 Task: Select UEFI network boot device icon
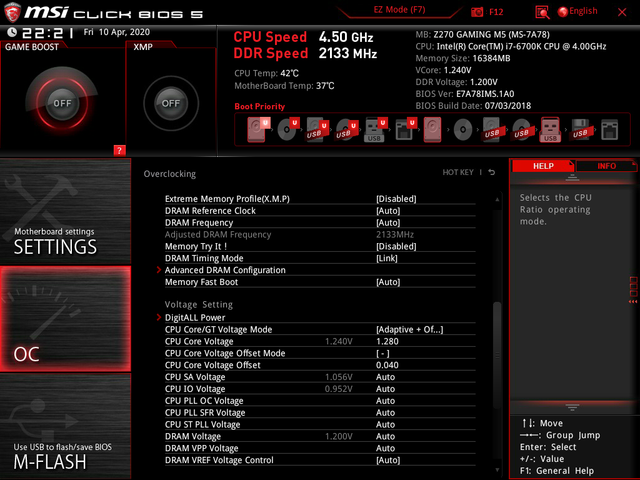pos(405,129)
